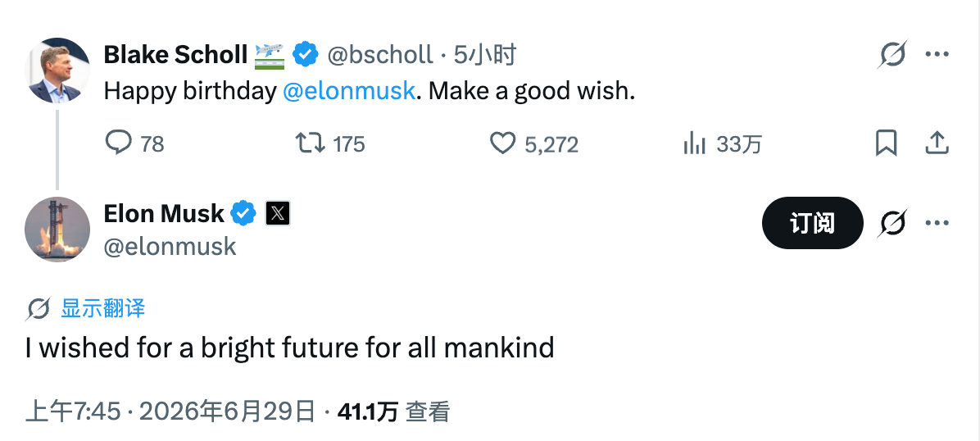
Task: Open Blake Scholl's profile picture
Action: tap(57, 70)
